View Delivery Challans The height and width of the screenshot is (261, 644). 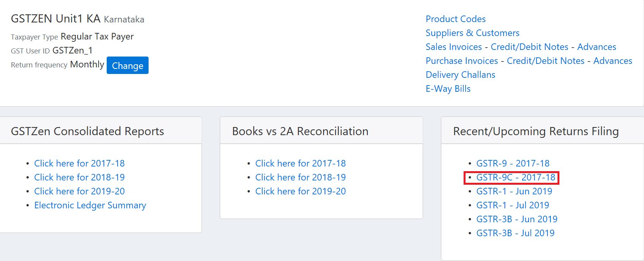click(x=460, y=75)
